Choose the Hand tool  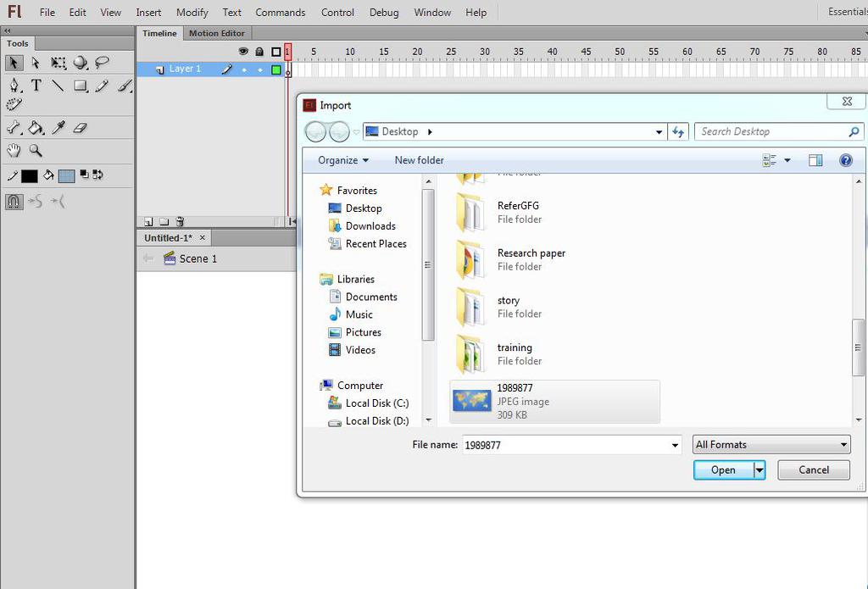pyautogui.click(x=14, y=150)
